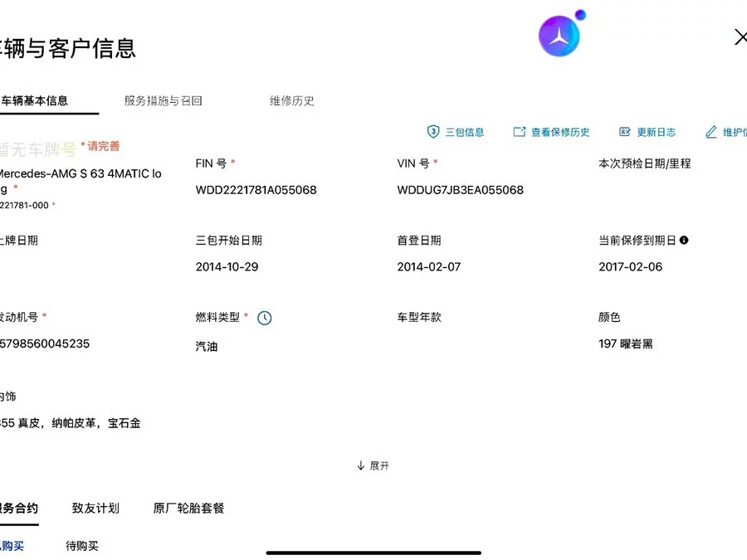Open the Mercedes star assistant bubble
747x560 pixels.
point(559,36)
